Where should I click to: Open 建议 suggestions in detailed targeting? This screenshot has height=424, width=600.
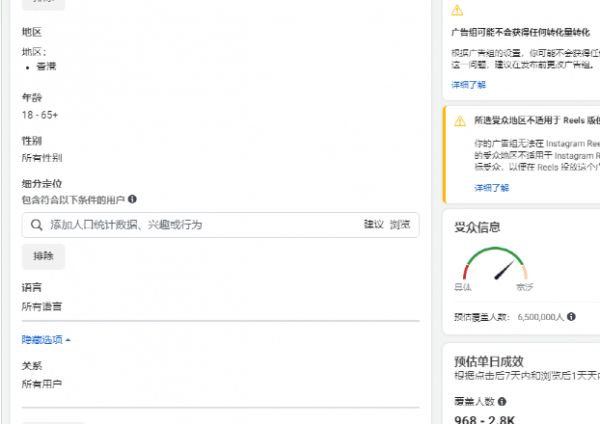click(373, 225)
